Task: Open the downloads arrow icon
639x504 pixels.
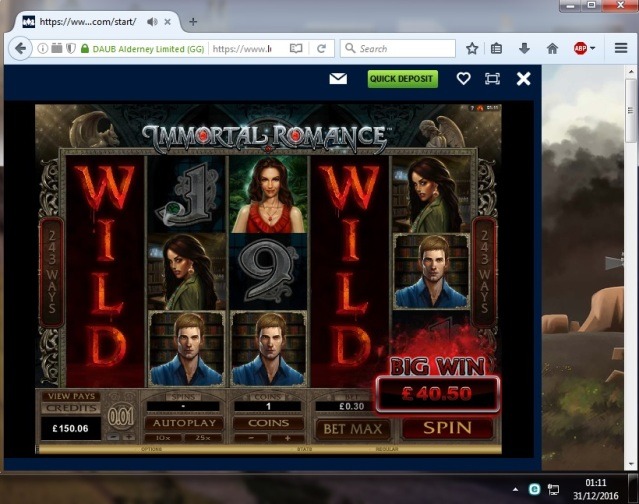Action: [524, 49]
